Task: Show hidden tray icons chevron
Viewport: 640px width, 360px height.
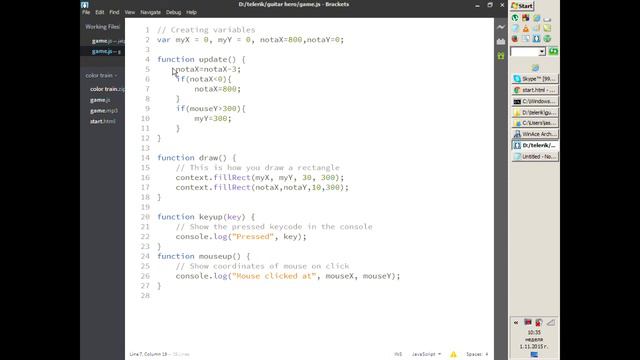Action: click(x=516, y=322)
